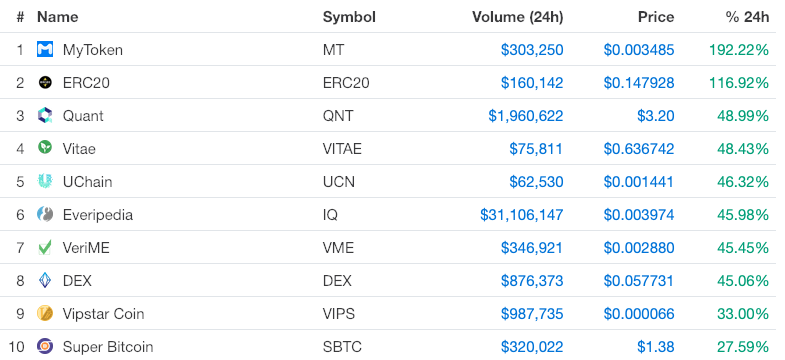Sort table by % 24h column header
Screen dimensions: 785x360
coord(747,17)
